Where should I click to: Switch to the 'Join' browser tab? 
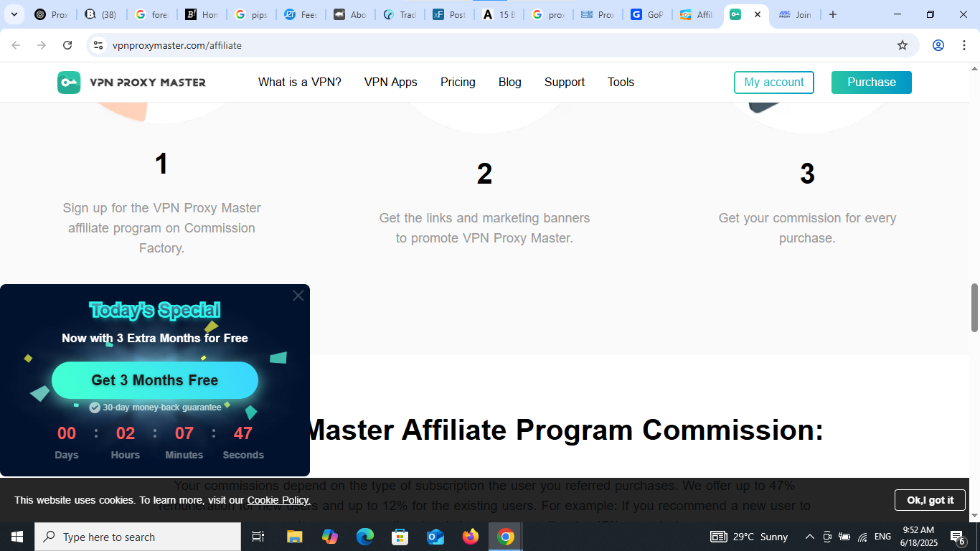pos(795,14)
